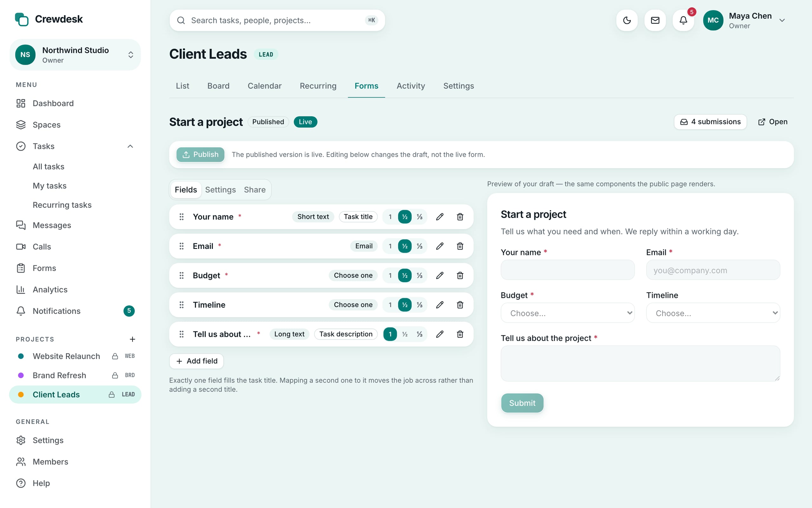Focus the search tasks input
The width and height of the screenshot is (812, 508).
(277, 21)
